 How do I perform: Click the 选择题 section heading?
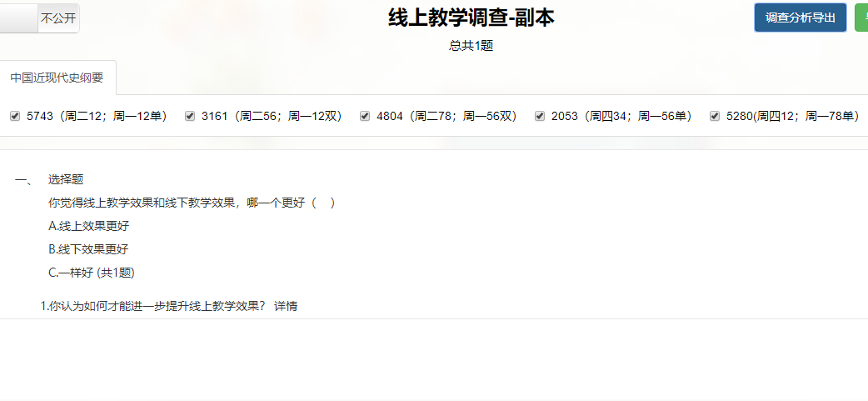coord(66,179)
